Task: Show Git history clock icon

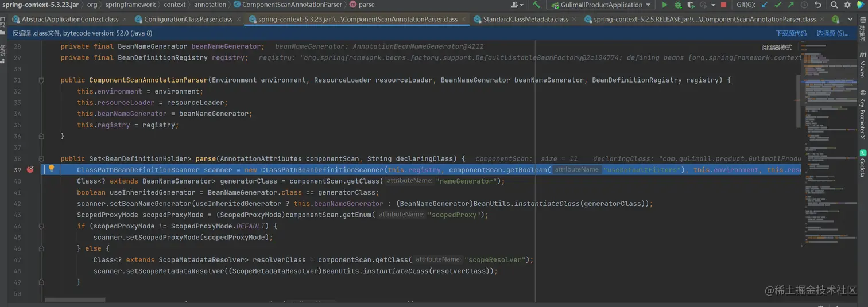Action: [x=804, y=5]
